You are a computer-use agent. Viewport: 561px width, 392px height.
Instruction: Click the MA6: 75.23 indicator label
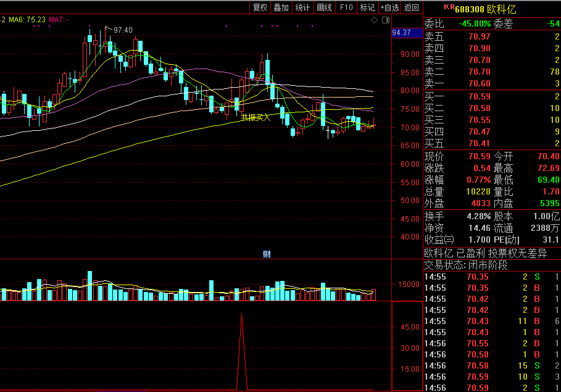(27, 20)
